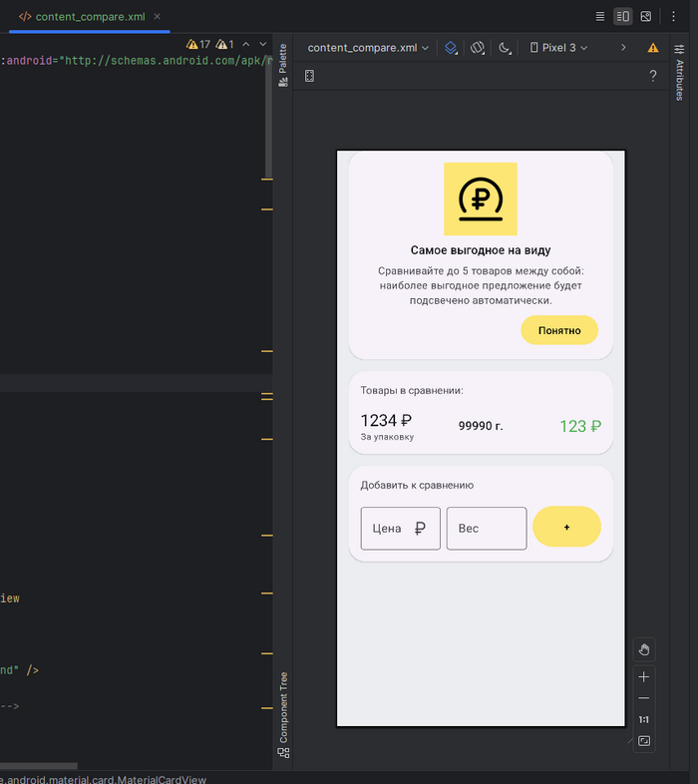Open the design surface layers dropdown
This screenshot has width=698, height=784.
click(452, 48)
